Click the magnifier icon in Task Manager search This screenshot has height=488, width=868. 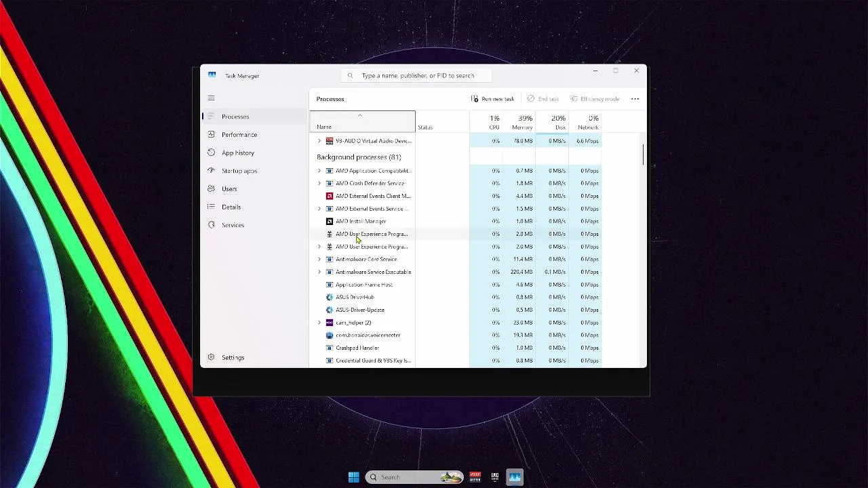[x=351, y=76]
